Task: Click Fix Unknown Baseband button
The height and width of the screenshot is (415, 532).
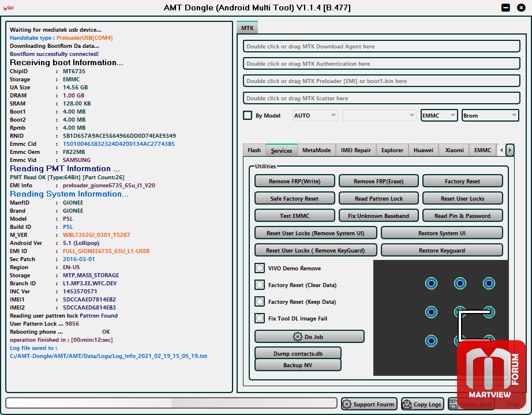Action: point(379,216)
